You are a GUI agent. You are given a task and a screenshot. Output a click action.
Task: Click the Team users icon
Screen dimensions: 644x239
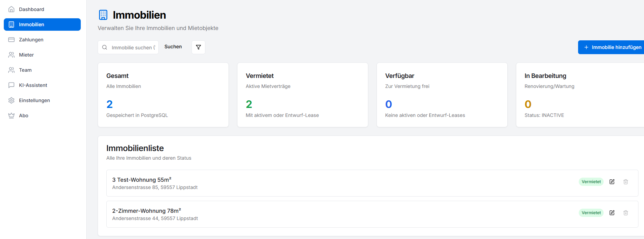(11, 70)
